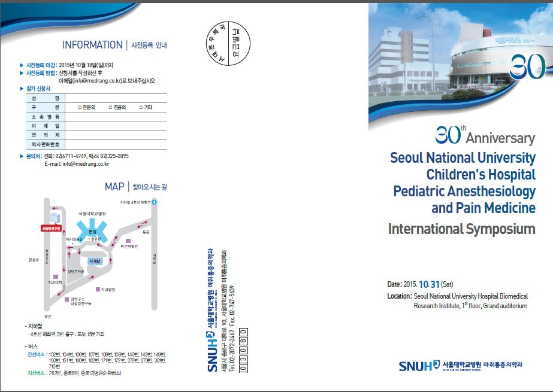Check the 기타 checkbox in the form
This screenshot has width=553, height=392.
tap(141, 107)
